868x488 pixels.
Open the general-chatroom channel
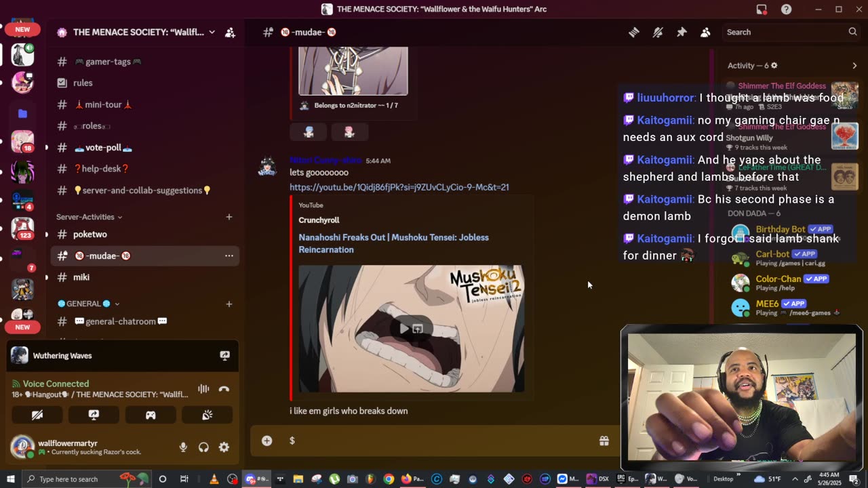pos(144,321)
